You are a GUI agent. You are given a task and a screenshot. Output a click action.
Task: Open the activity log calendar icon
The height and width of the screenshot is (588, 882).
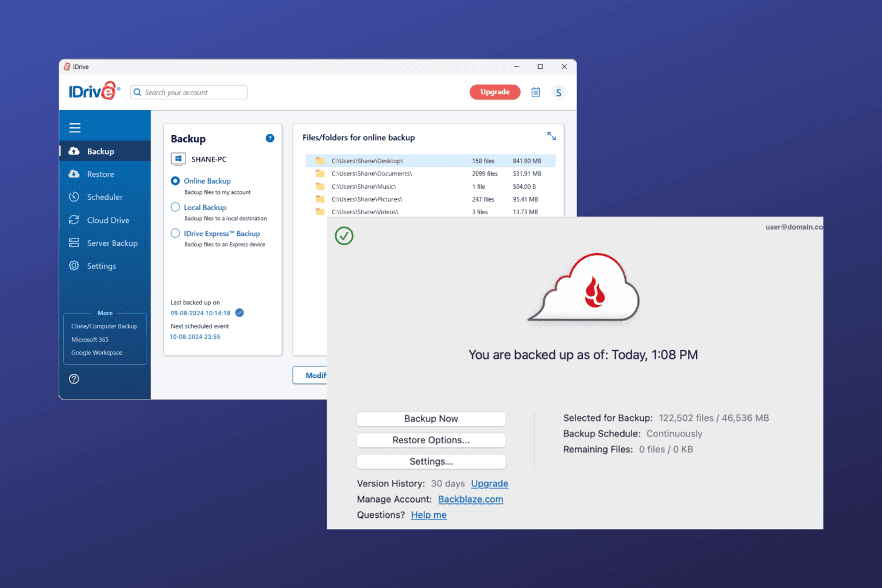536,92
